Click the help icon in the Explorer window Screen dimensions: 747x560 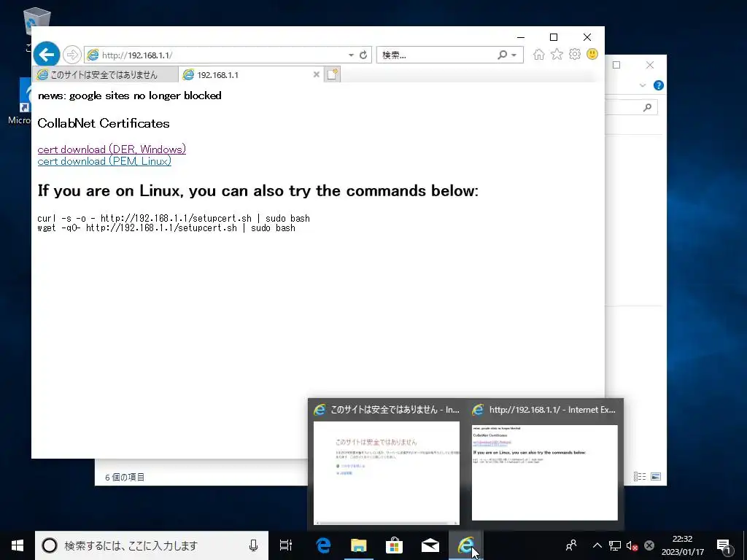659,85
